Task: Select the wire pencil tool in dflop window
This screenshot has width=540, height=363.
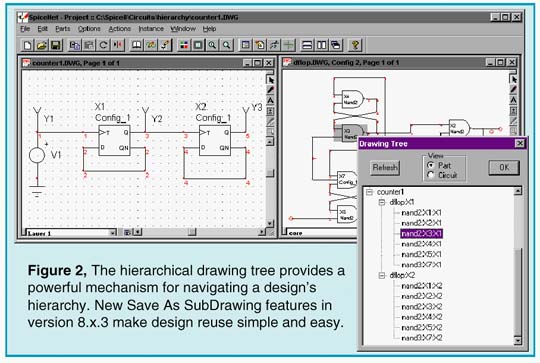Action: [513, 90]
